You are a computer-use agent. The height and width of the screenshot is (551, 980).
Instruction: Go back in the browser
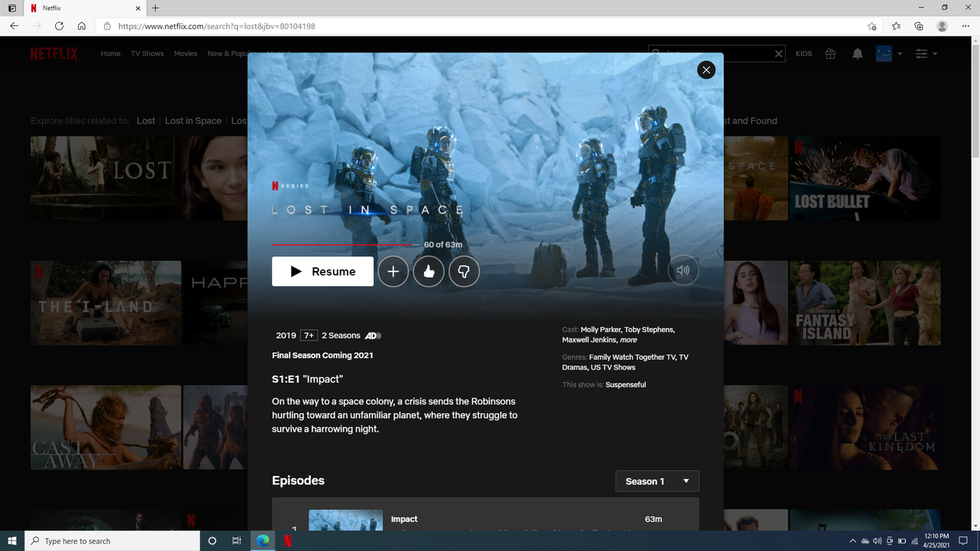[15, 26]
